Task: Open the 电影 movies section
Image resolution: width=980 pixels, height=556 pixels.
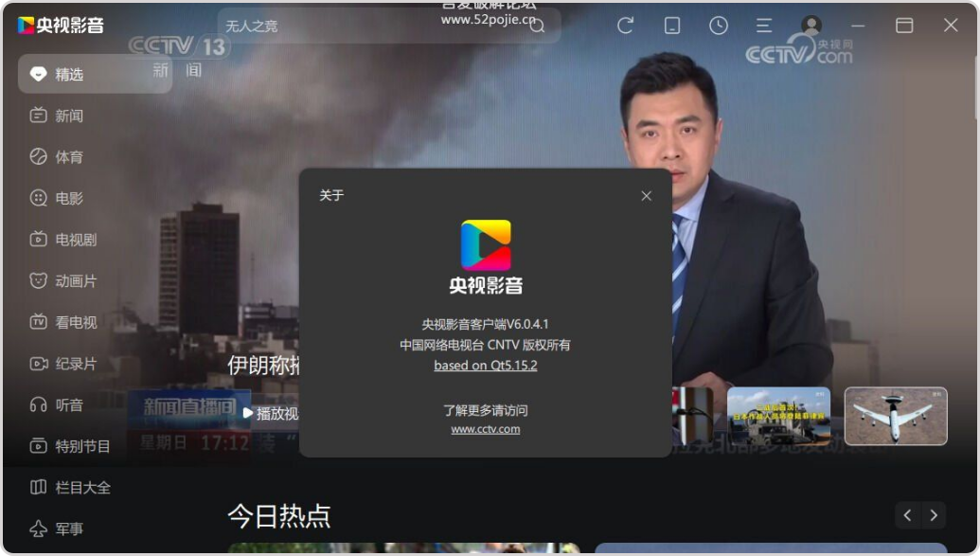Action: [x=69, y=198]
